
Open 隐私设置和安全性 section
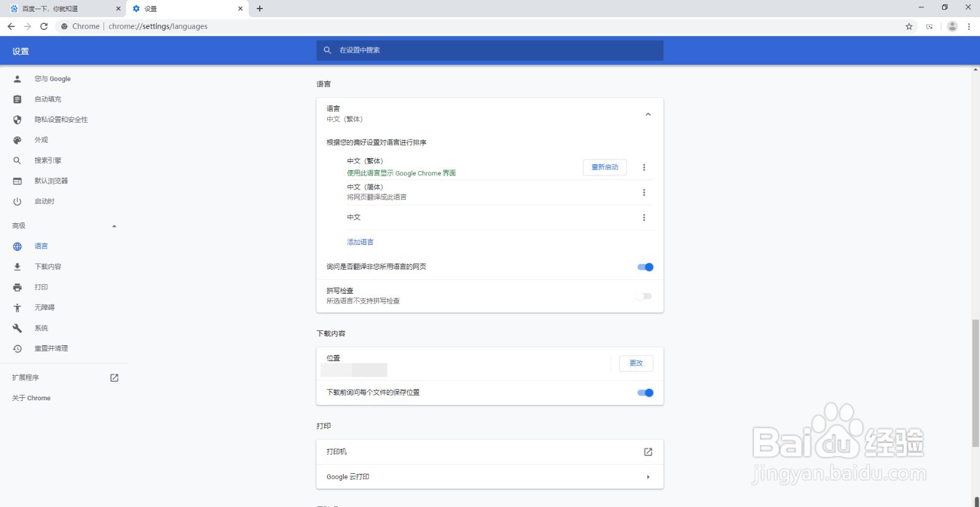tap(61, 120)
